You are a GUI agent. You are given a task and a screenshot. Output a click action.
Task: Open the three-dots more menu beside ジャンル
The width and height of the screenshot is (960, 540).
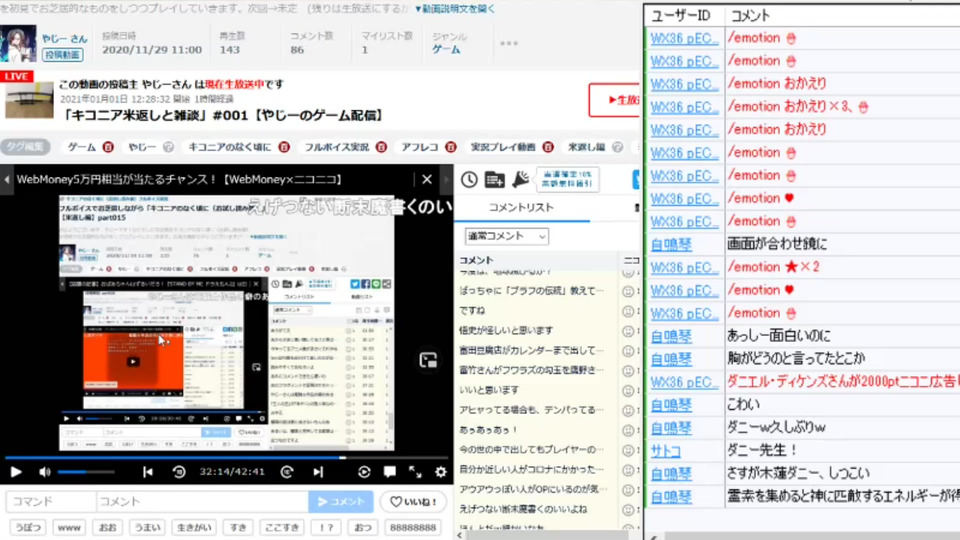coord(509,43)
